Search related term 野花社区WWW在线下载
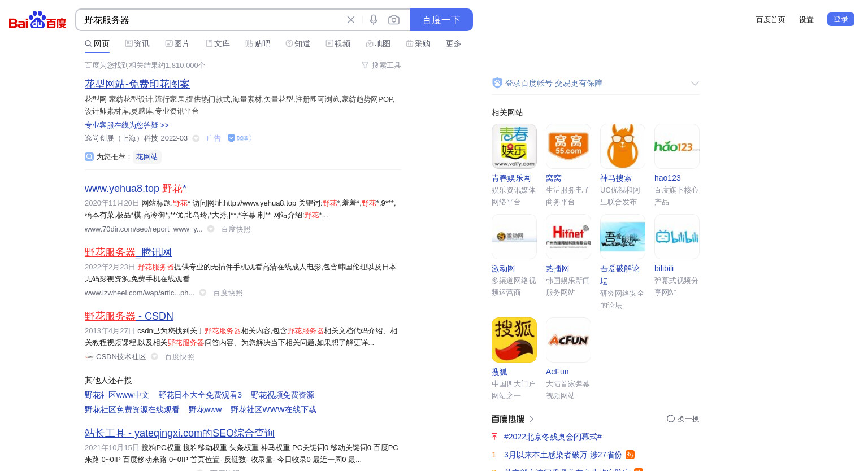This screenshot has height=471, width=868. (274, 409)
